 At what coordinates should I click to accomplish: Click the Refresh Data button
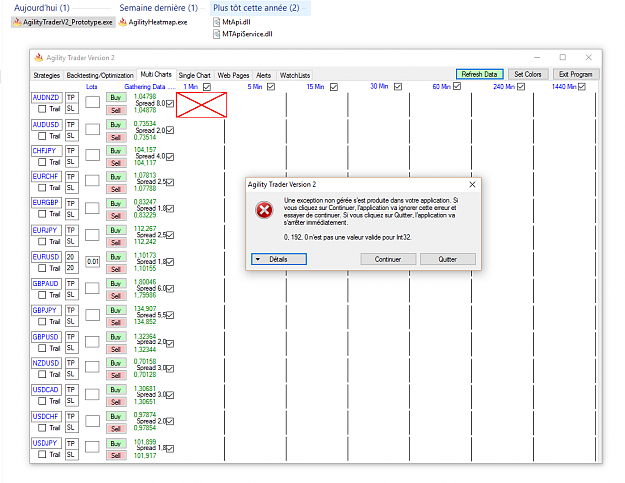pos(480,74)
